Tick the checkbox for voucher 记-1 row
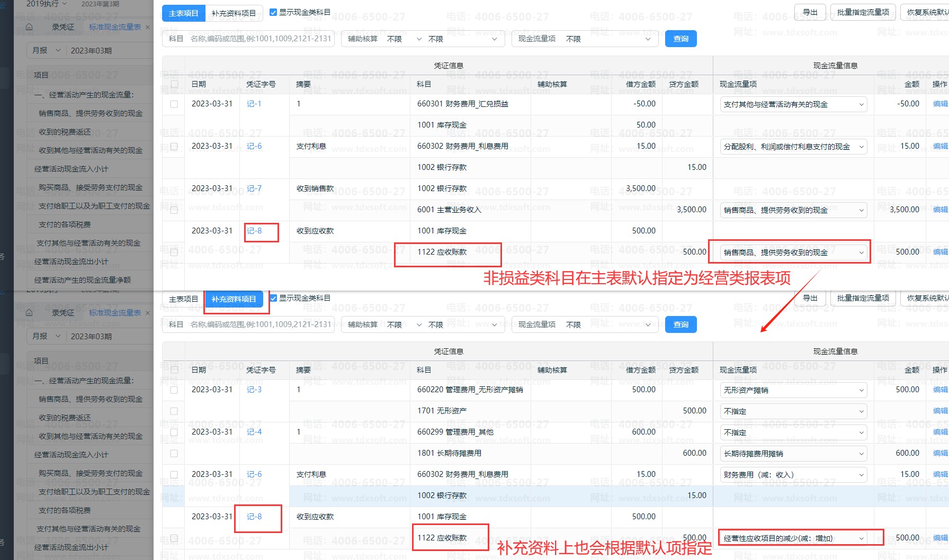949x560 pixels. pos(174,104)
